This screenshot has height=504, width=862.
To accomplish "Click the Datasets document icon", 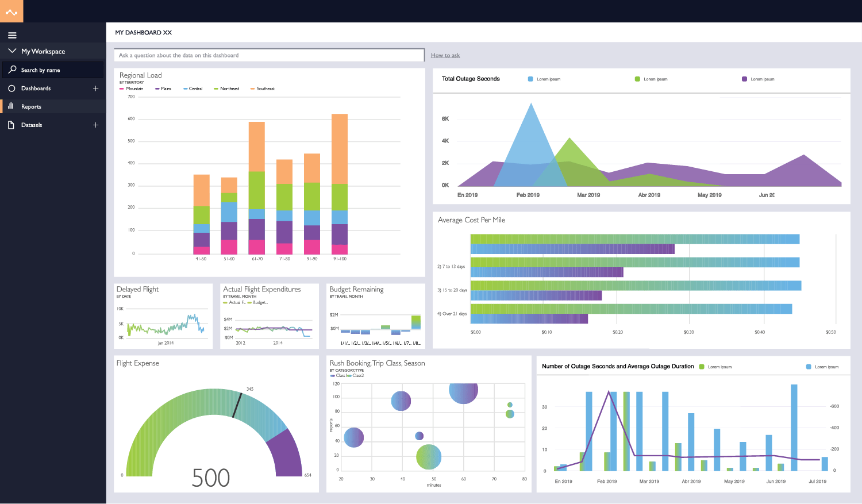I will point(11,125).
